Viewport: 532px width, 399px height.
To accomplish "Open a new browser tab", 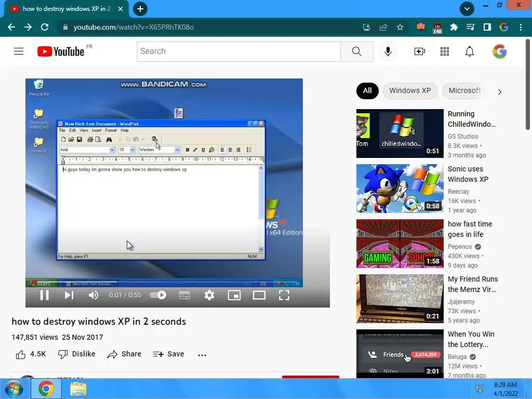I will (x=140, y=9).
